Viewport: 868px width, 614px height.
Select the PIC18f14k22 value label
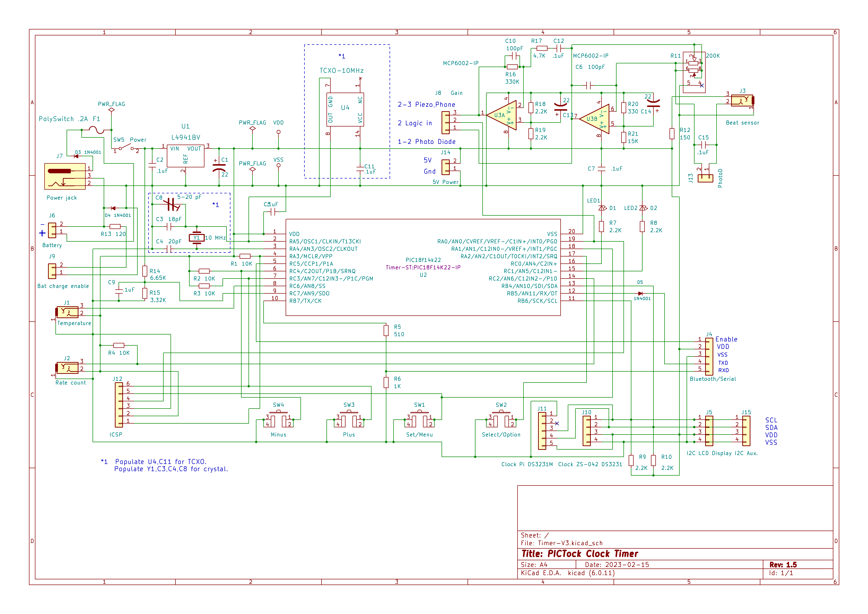click(x=423, y=260)
